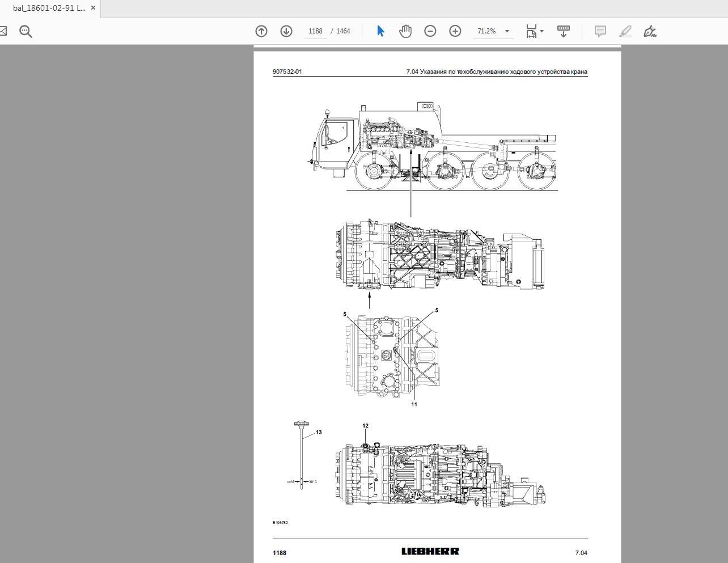
Task: Click the previous page up arrow
Action: tap(261, 31)
